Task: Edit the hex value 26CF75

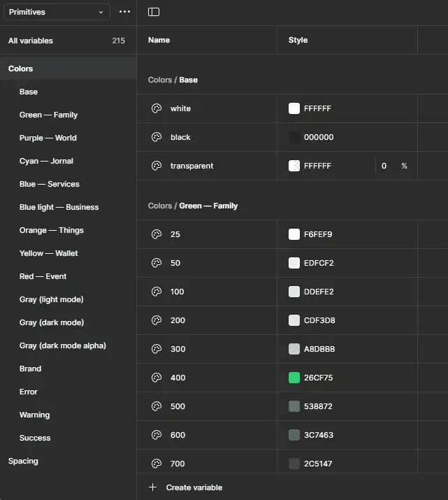Action: (x=318, y=378)
